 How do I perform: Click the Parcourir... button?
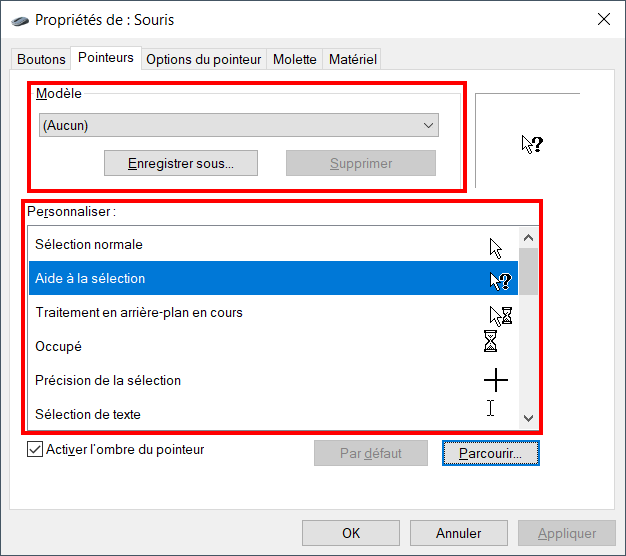tap(491, 453)
